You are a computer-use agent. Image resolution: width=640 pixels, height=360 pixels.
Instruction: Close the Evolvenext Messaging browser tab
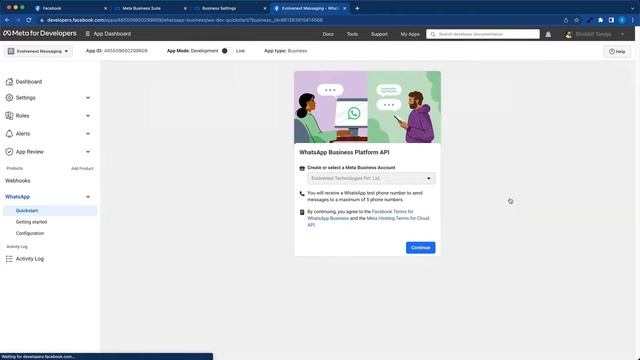(x=344, y=8)
